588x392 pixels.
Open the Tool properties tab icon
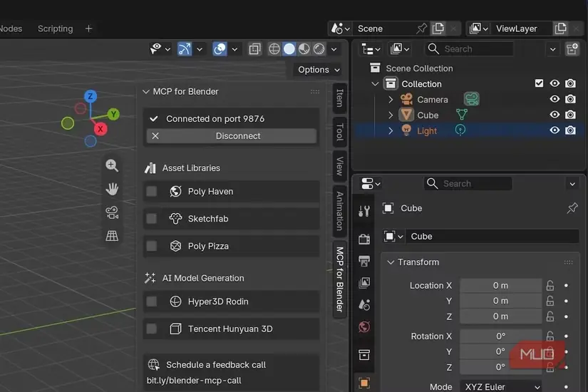coord(364,211)
